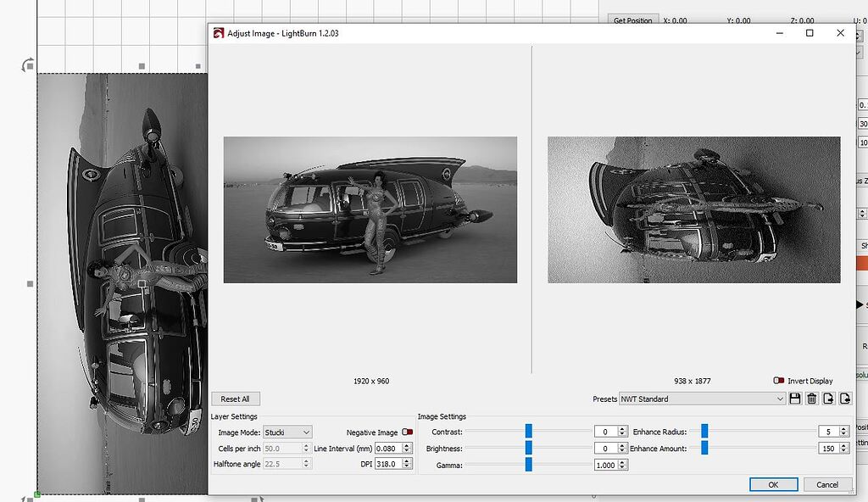868x502 pixels.
Task: Click the Gamma slider handle
Action: pos(529,465)
